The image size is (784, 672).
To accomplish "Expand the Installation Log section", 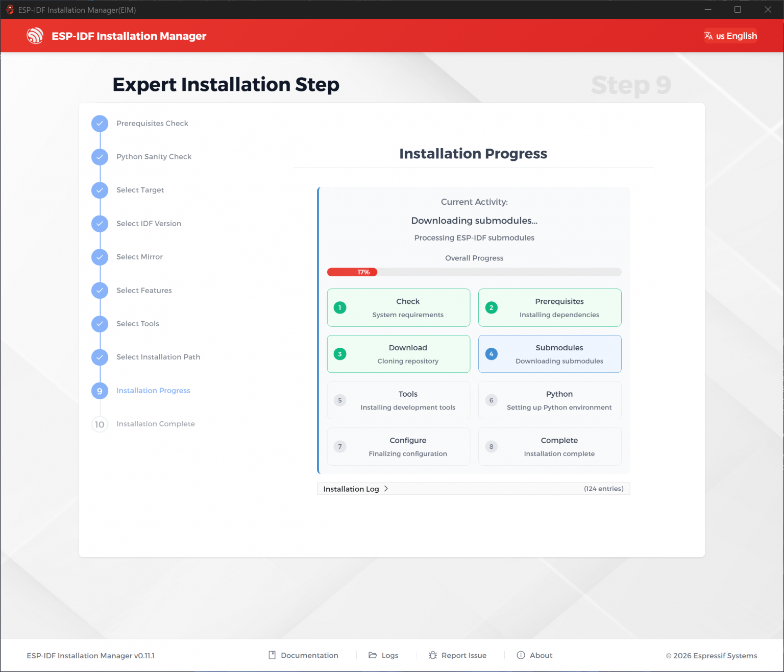I will tap(351, 489).
